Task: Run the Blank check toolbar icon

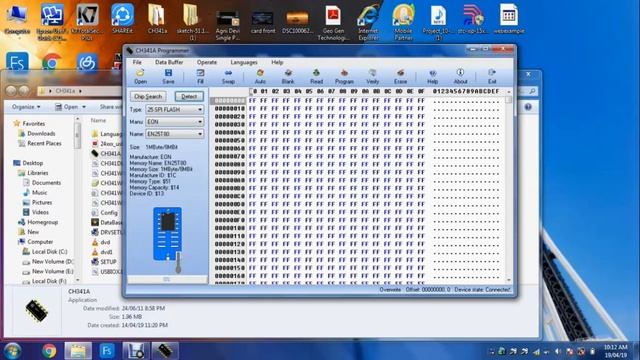Action: (x=288, y=76)
